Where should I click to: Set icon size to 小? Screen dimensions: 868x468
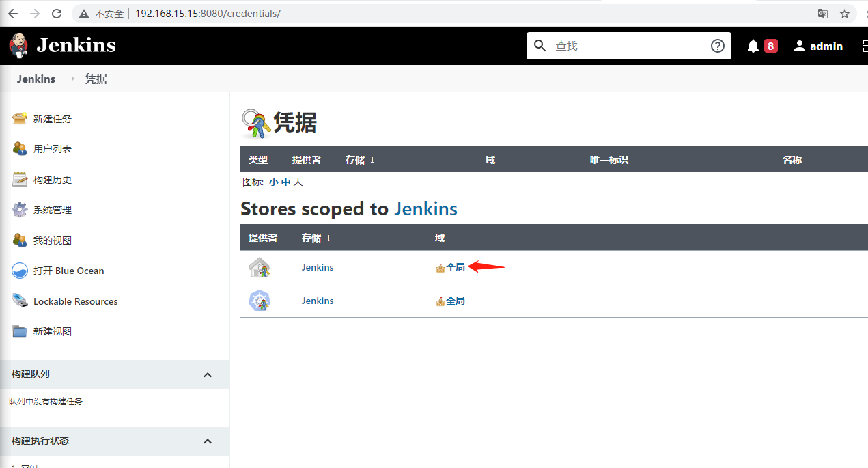[273, 182]
